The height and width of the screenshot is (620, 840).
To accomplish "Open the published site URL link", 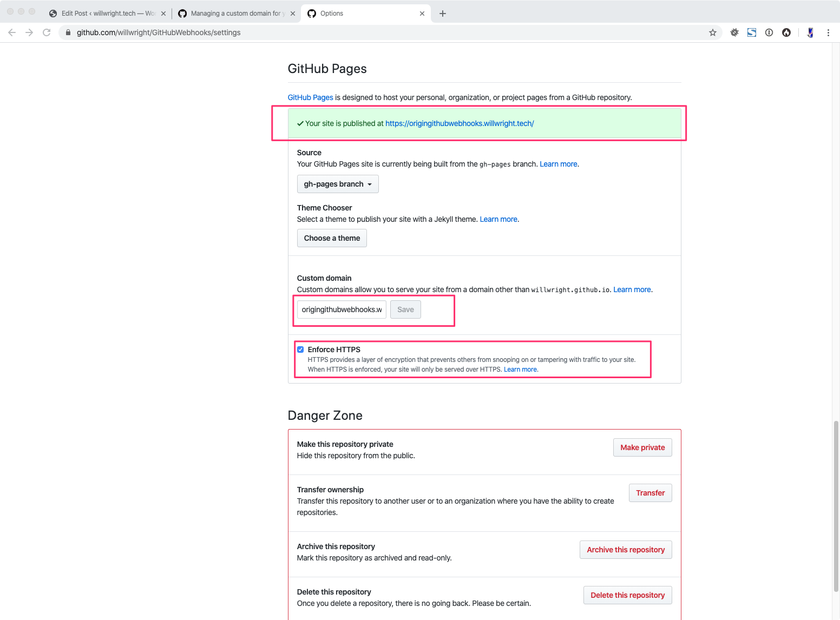I will [460, 123].
